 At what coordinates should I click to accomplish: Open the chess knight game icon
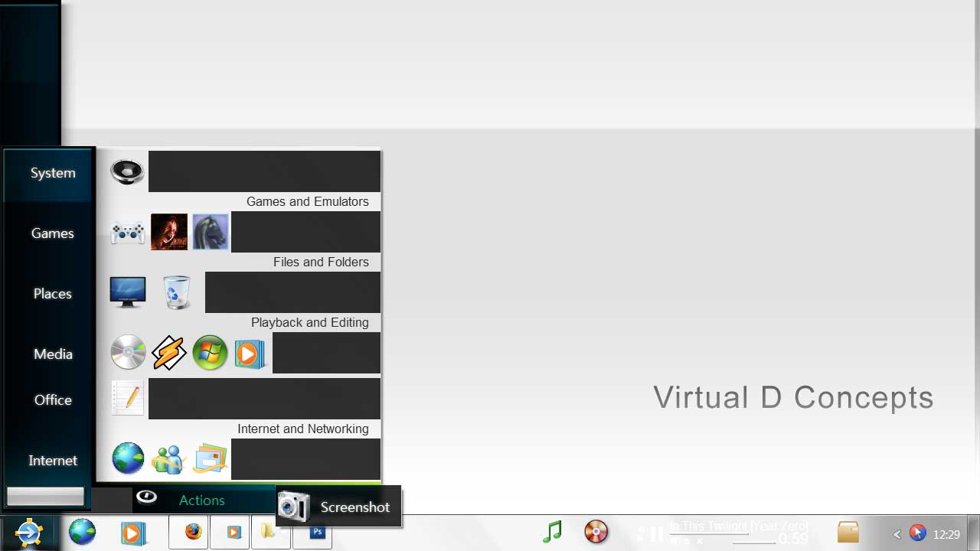point(210,232)
